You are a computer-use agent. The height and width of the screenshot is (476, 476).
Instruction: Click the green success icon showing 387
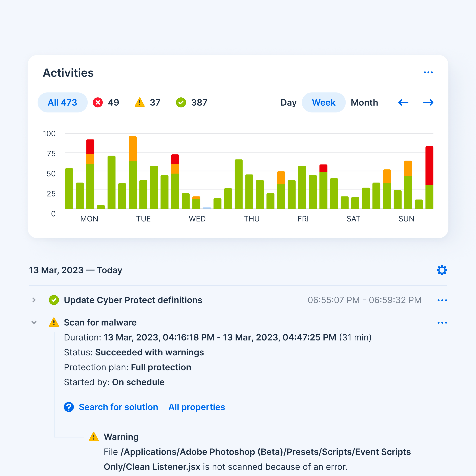tap(181, 102)
